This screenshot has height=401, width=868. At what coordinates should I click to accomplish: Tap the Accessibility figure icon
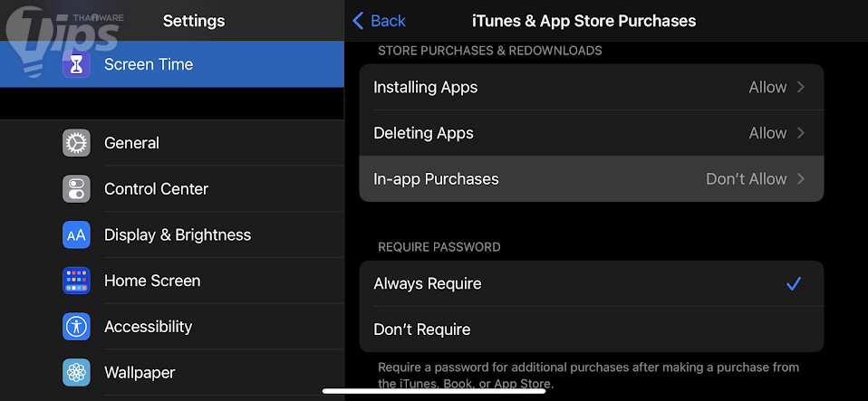76,327
